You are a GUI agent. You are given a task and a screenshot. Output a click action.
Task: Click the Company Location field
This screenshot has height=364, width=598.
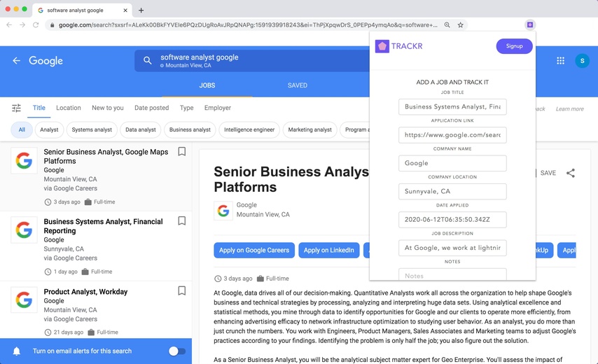(x=452, y=191)
